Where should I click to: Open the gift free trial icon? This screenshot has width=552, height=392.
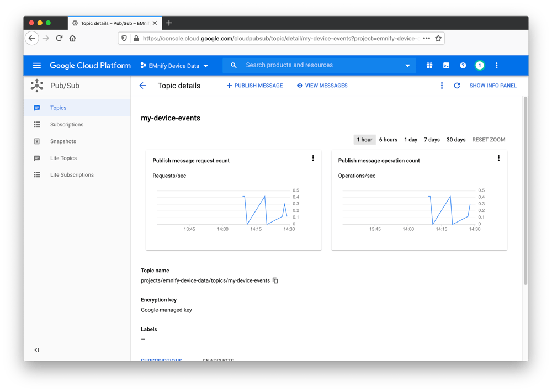click(429, 66)
